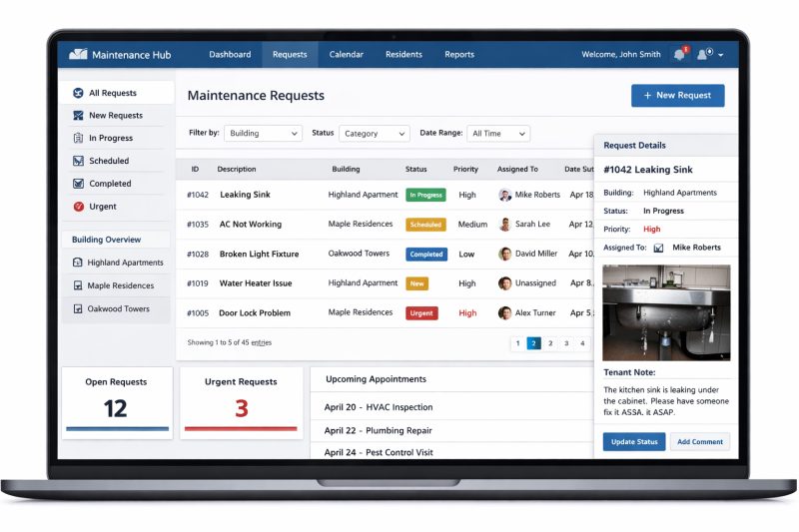Image resolution: width=799 pixels, height=532 pixels.
Task: Click the Open Requests 12 card
Action: 117,402
